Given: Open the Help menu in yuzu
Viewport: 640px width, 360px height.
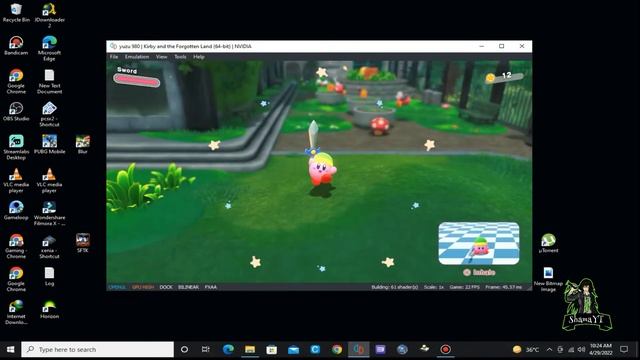Looking at the screenshot, I should click(199, 57).
